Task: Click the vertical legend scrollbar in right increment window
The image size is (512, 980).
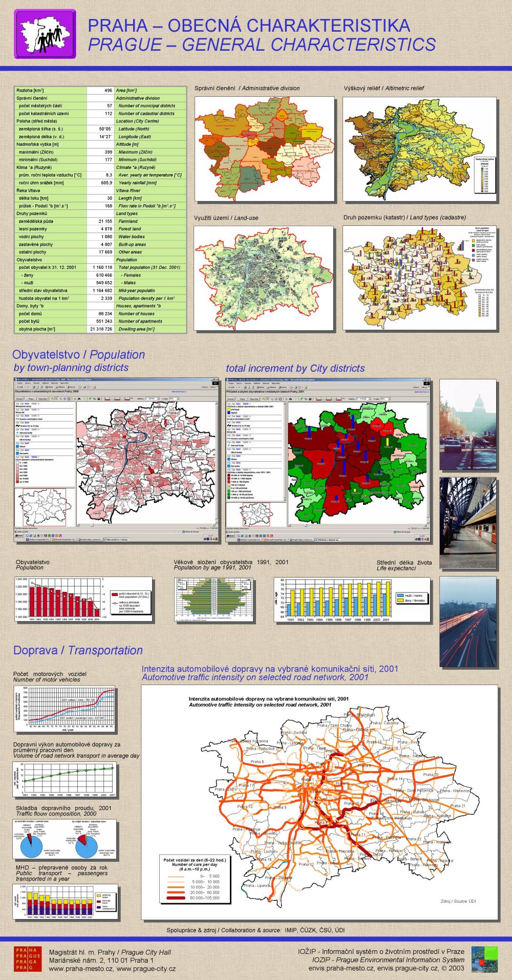Action: pyautogui.click(x=285, y=451)
